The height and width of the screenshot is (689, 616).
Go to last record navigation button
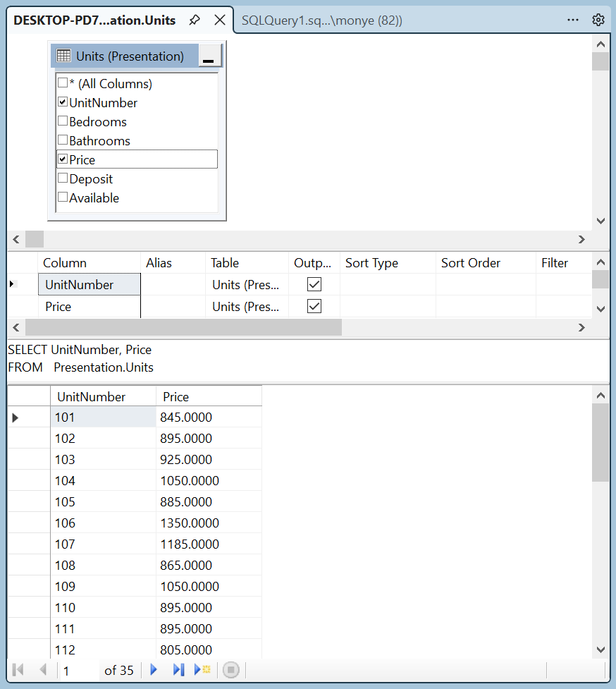pos(178,670)
